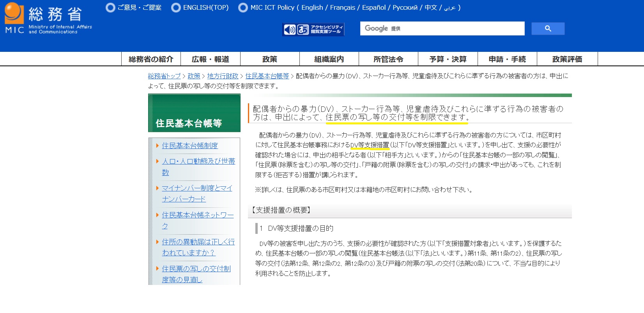
Task: Click the circle icon beside MIC ICT Policy
Action: 243,7
